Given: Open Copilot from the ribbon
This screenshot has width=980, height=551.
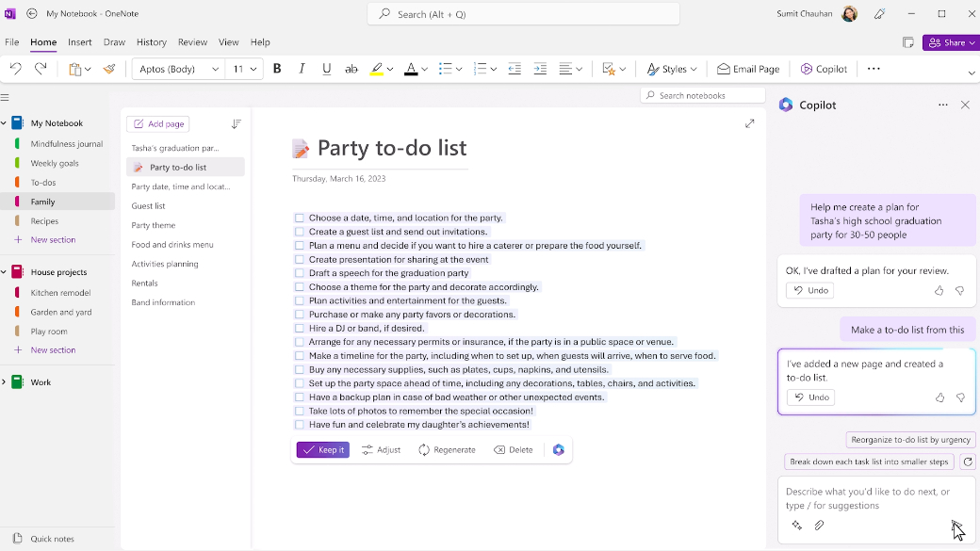Looking at the screenshot, I should coord(823,69).
